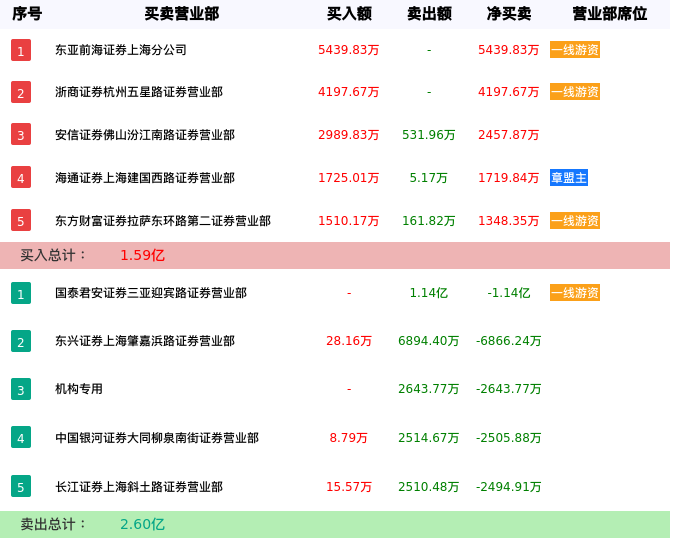
Task: Click net amount 2457.87万
Action: (508, 135)
